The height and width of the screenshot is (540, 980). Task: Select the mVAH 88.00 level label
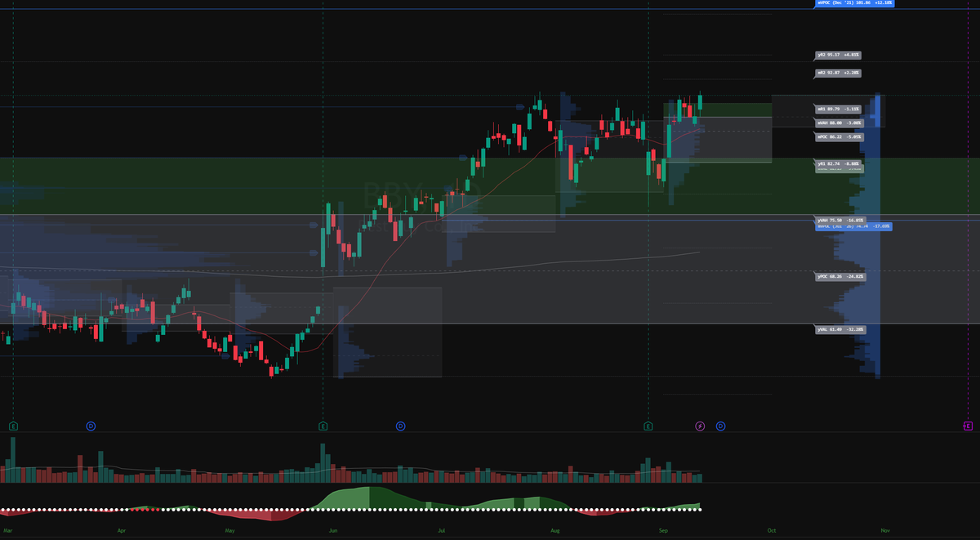[x=839, y=123]
